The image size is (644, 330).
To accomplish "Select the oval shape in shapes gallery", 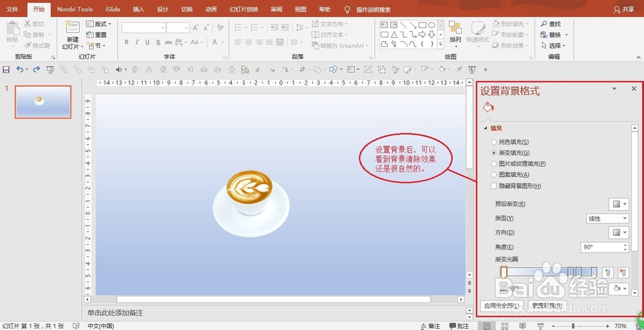I will (431, 25).
